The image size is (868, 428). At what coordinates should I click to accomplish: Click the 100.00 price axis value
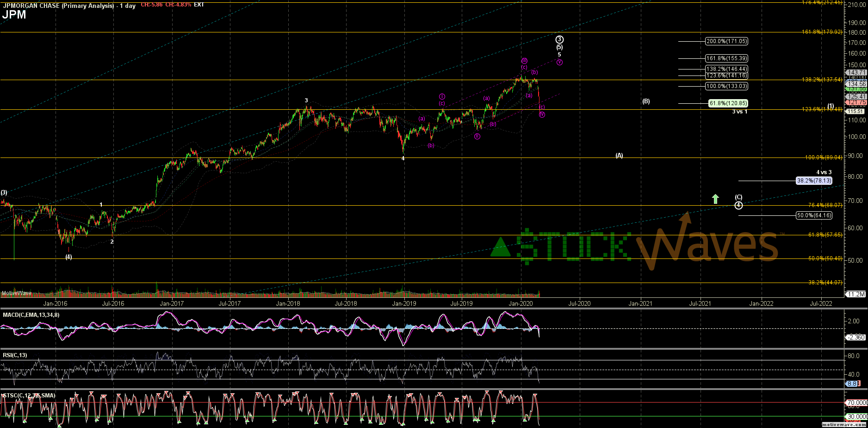[857, 137]
